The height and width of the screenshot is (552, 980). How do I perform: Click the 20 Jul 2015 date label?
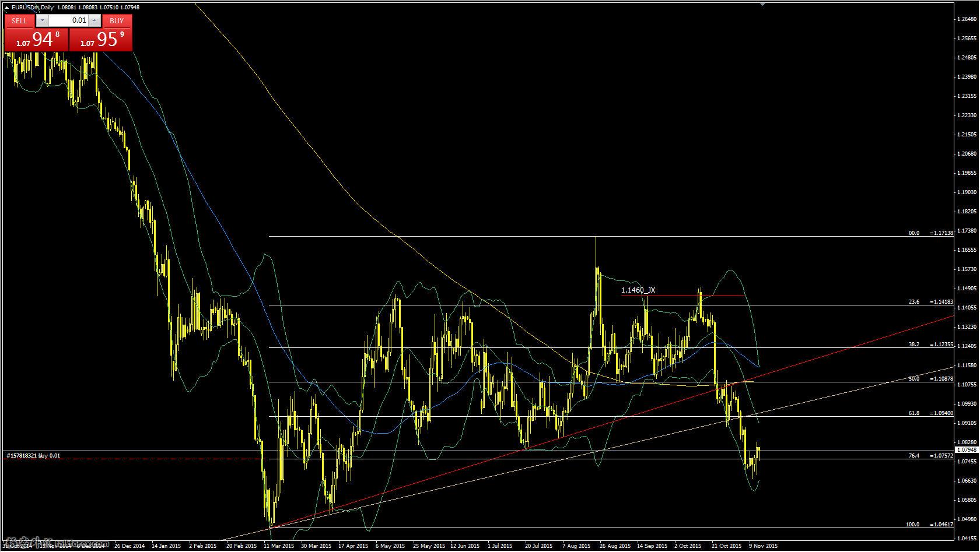(540, 546)
